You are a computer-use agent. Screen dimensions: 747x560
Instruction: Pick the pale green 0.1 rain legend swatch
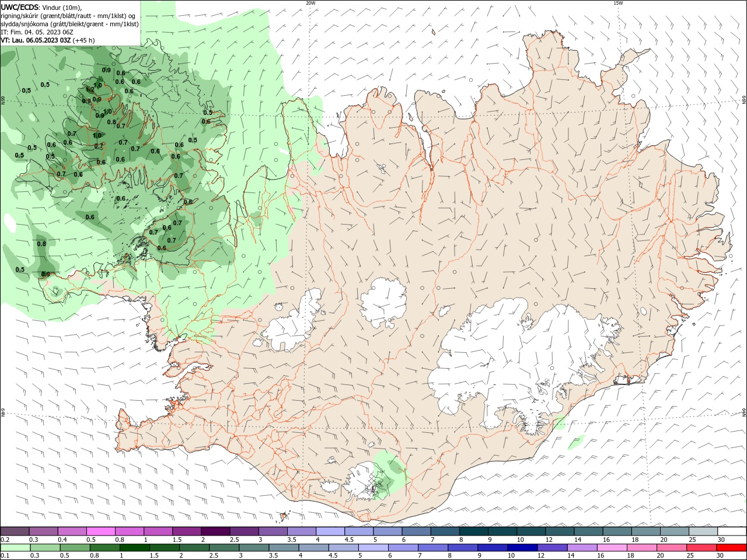click(15, 548)
